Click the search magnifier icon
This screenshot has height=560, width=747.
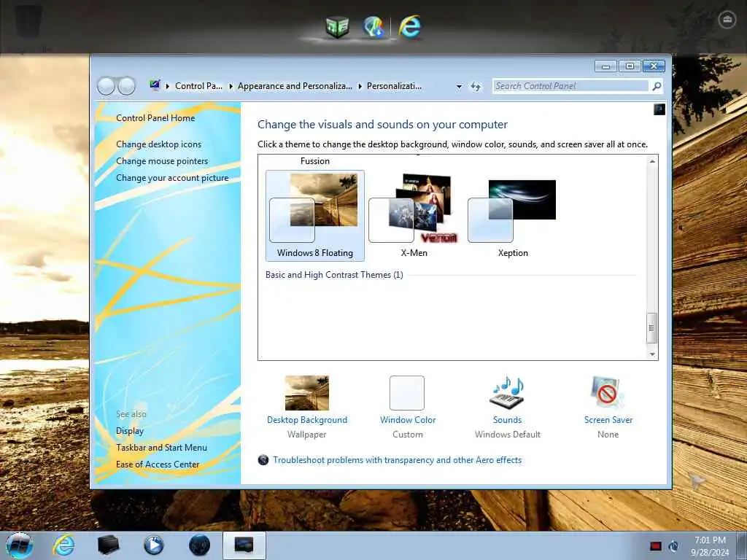click(657, 86)
